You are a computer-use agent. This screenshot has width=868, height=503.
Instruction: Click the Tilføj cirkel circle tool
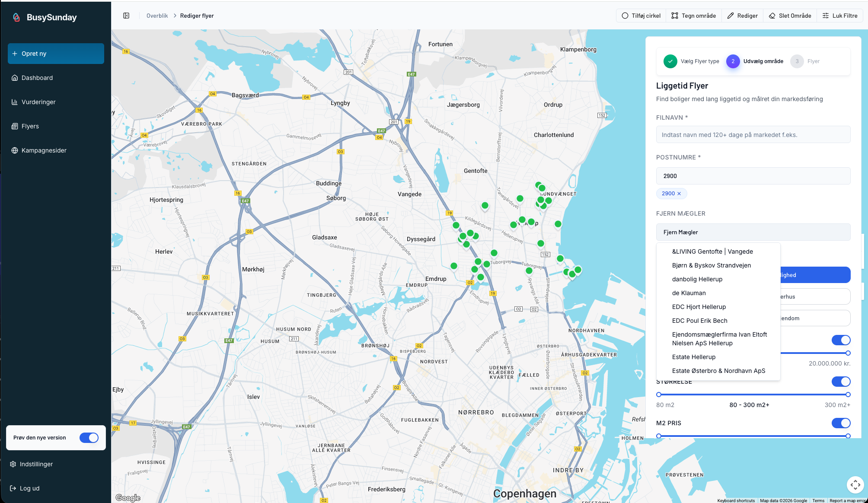tap(641, 16)
